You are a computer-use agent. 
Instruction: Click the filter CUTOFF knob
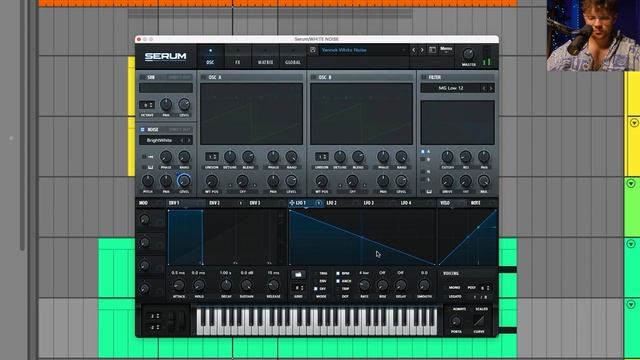447,156
